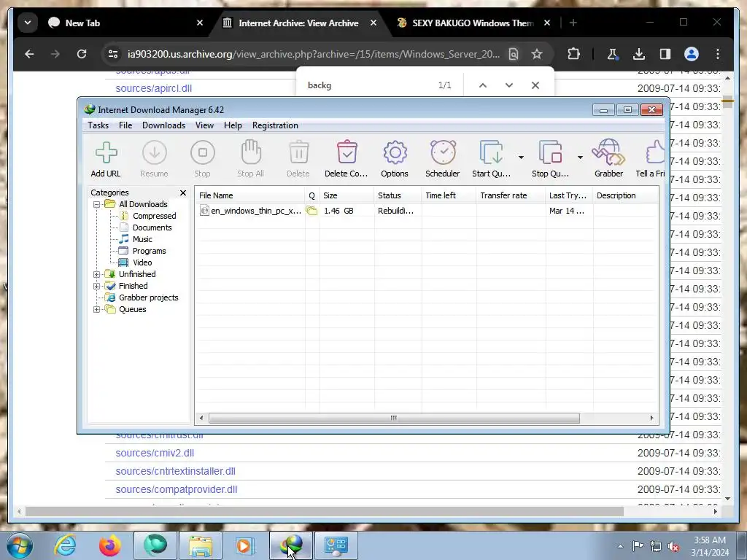Select Grabber projects in tree

pos(148,297)
